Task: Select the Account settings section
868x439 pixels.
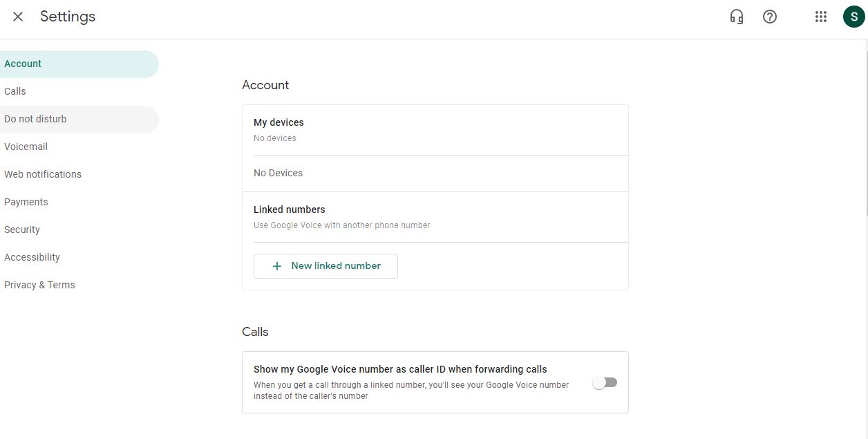Action: [x=23, y=64]
